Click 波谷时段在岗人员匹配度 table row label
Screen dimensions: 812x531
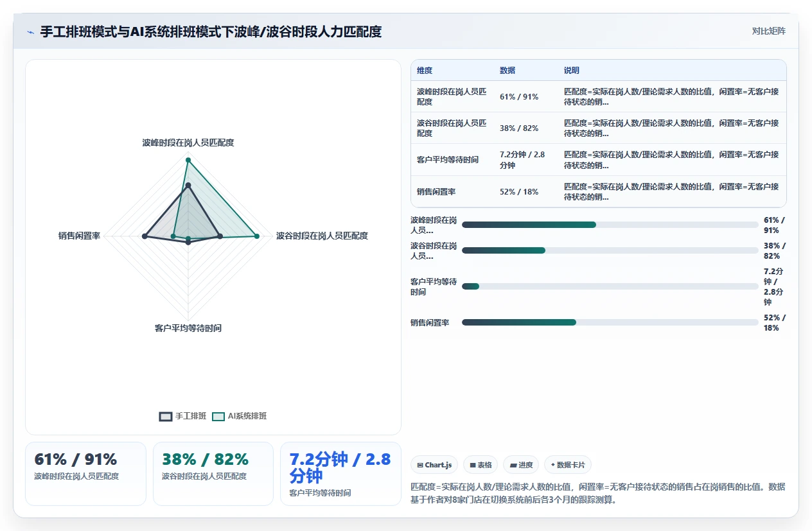point(452,128)
